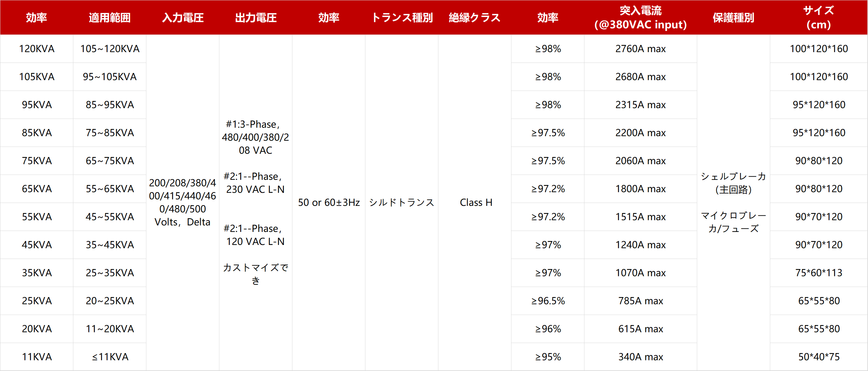This screenshot has height=371, width=868.
Task: Select the 50*40*75 size cell
Action: (819, 357)
